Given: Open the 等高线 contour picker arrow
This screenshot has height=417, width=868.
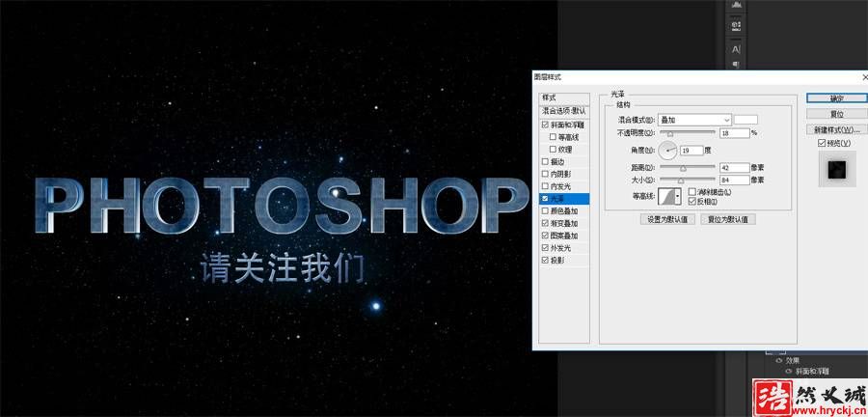Looking at the screenshot, I should pyautogui.click(x=678, y=196).
